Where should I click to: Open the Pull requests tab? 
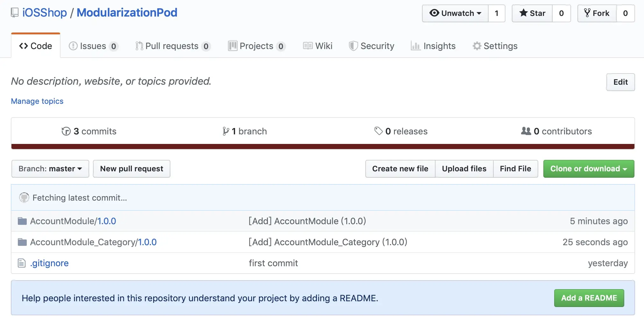pyautogui.click(x=173, y=46)
